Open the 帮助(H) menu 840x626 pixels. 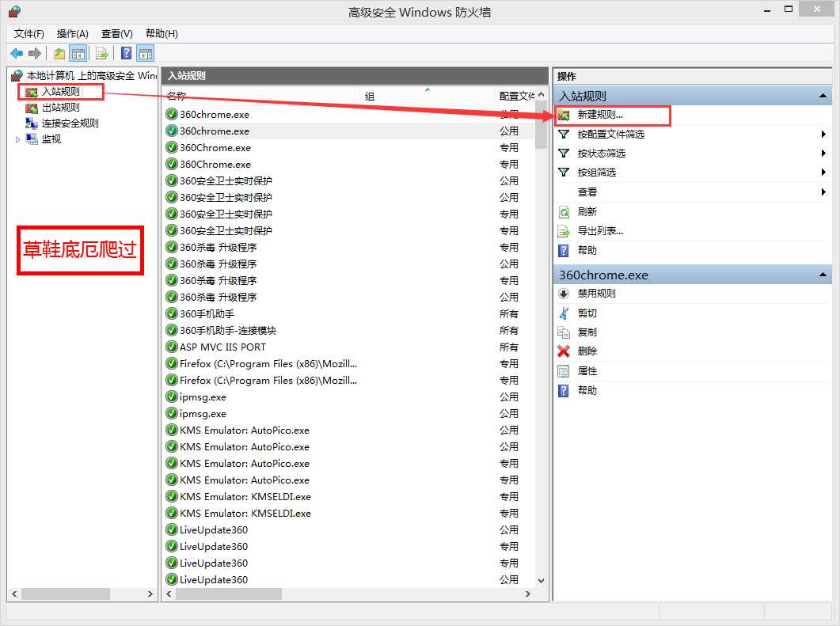[x=162, y=34]
